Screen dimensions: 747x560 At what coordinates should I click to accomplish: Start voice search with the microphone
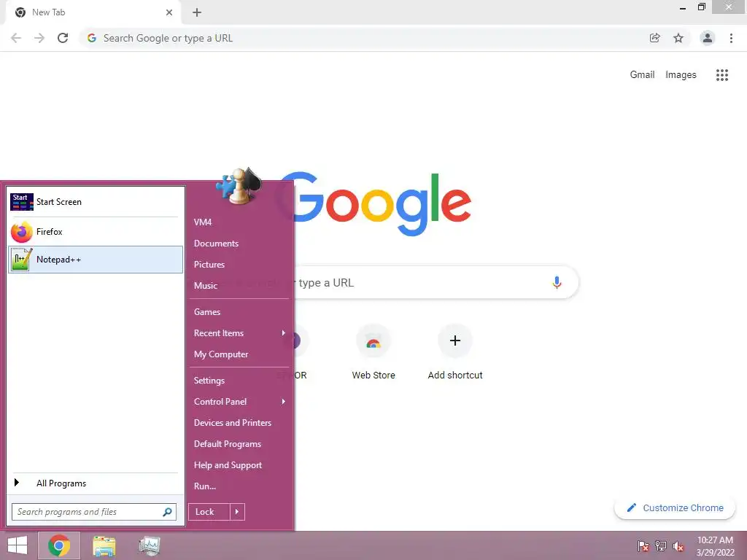click(x=557, y=282)
